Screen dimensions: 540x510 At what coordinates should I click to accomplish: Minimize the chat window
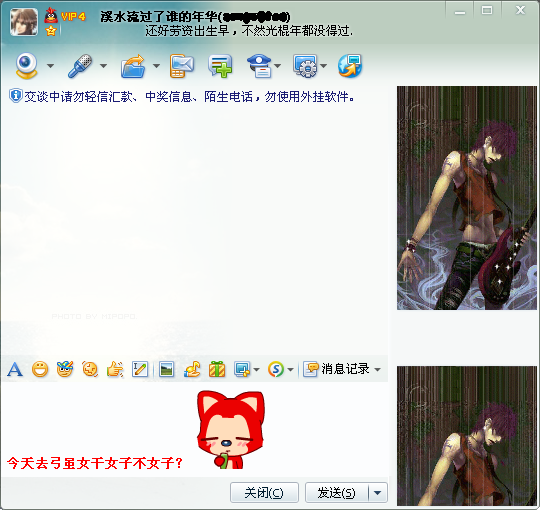[x=460, y=11]
